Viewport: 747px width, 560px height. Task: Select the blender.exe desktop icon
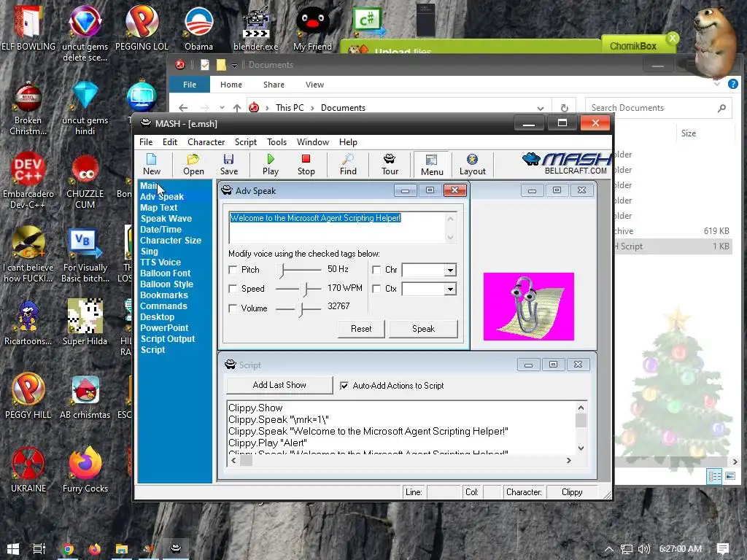click(x=256, y=27)
